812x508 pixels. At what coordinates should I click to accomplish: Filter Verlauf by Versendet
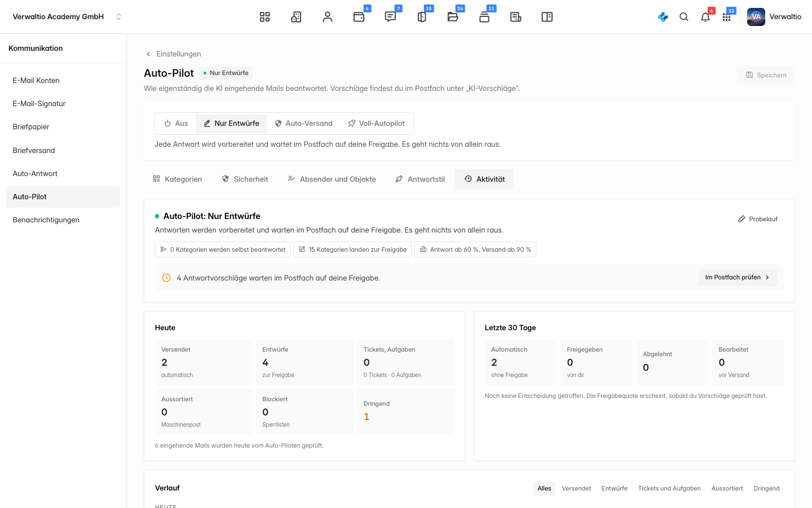tap(576, 488)
